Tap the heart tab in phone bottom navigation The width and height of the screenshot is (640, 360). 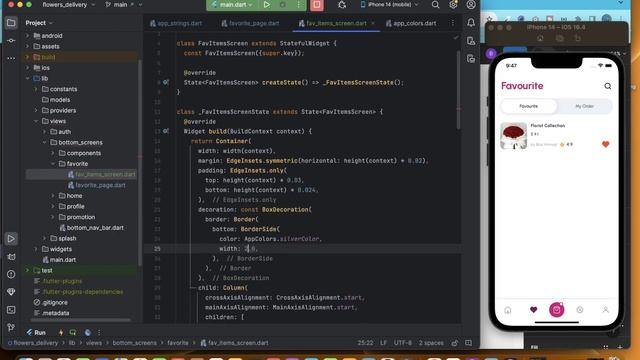(x=533, y=310)
